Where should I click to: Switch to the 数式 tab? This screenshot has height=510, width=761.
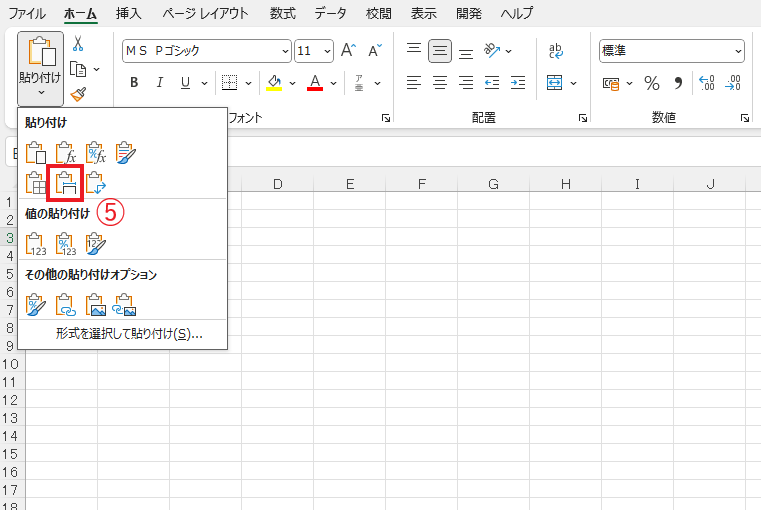[x=282, y=13]
